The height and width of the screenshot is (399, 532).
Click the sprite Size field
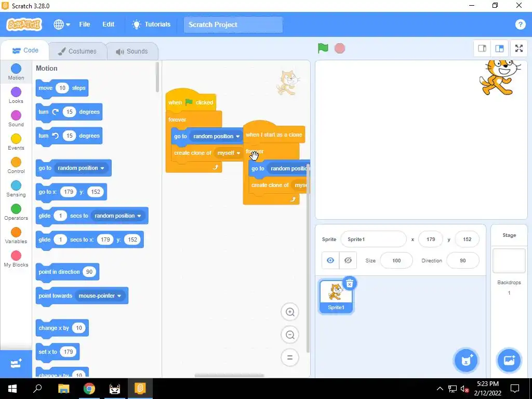(396, 261)
